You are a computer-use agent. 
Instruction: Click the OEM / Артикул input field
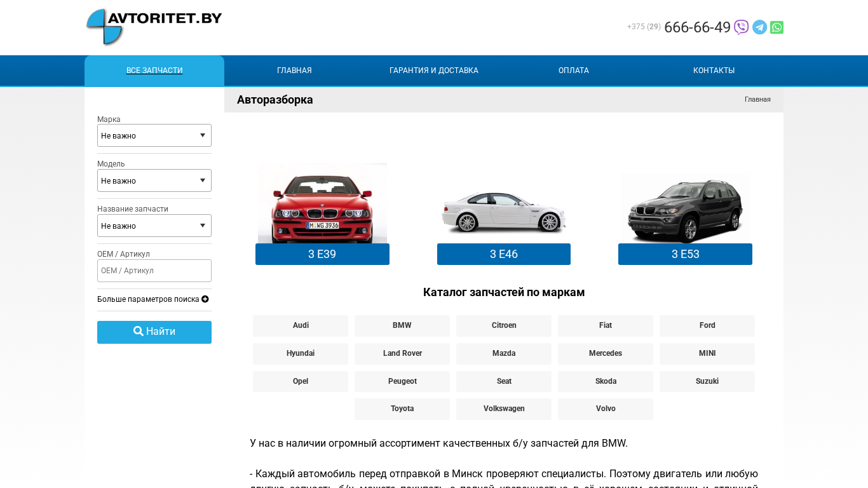tap(154, 271)
